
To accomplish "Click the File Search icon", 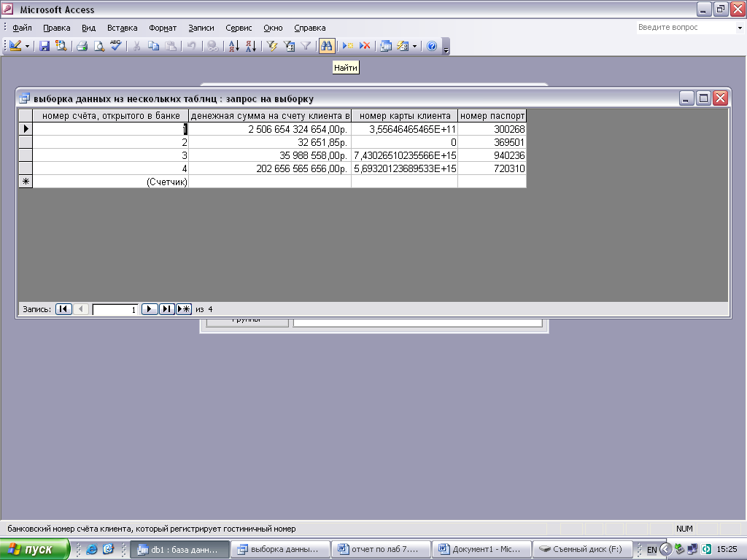I will 61,46.
